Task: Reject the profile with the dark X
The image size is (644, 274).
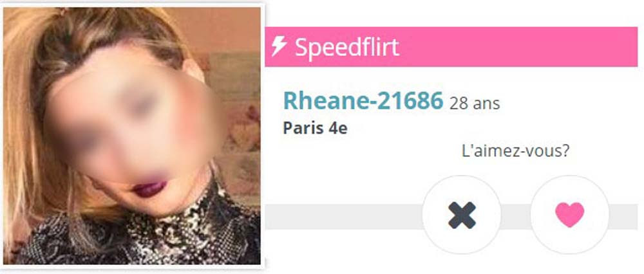Action: pyautogui.click(x=462, y=215)
